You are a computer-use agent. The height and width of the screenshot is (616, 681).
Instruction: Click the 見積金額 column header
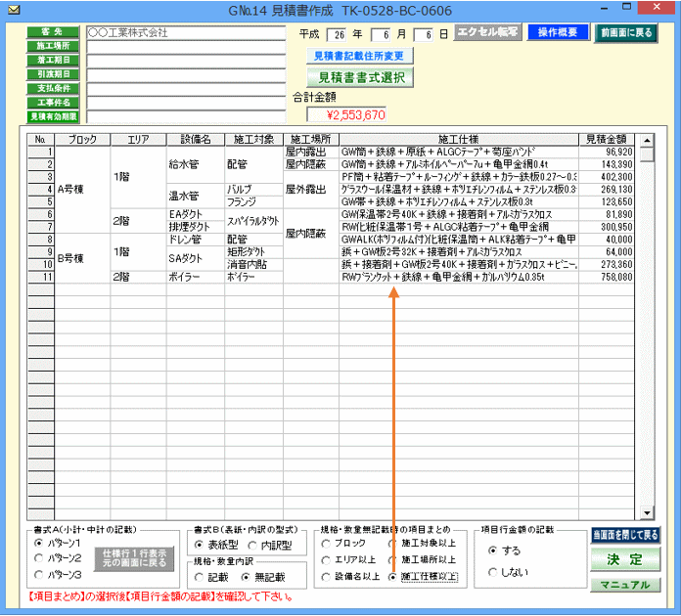[607, 140]
